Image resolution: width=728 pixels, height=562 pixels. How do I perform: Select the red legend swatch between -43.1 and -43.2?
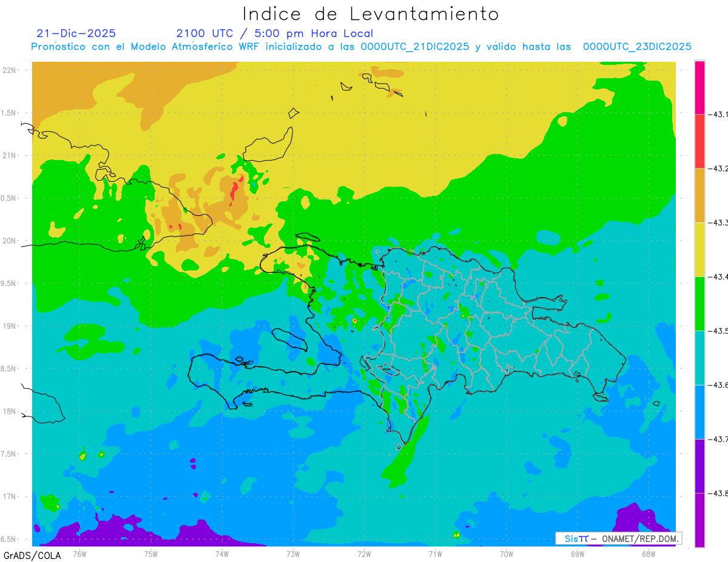699,141
